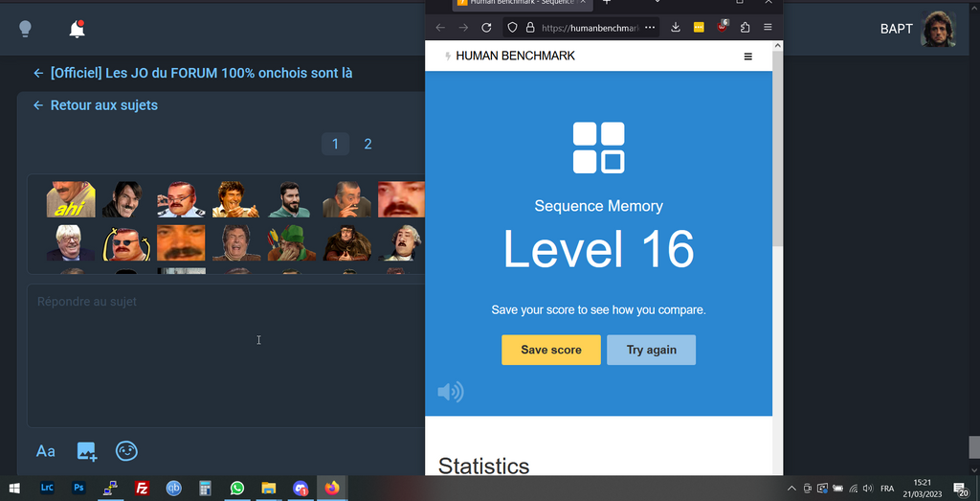Open the Firefox extensions puzzle icon
The width and height of the screenshot is (980, 501).
(745, 28)
